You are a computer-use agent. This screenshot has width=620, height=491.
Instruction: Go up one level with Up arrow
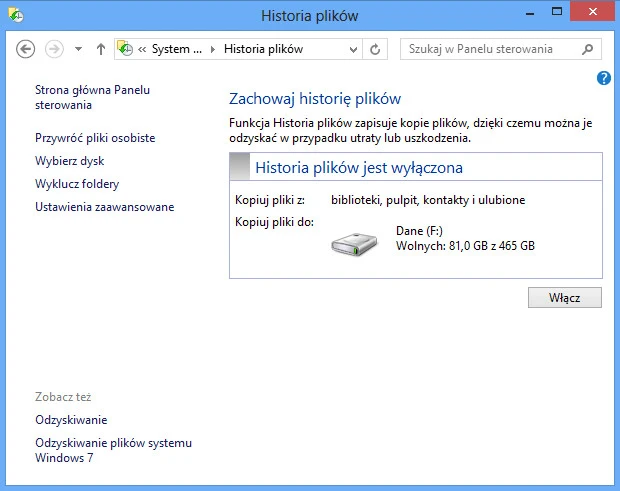[x=101, y=49]
